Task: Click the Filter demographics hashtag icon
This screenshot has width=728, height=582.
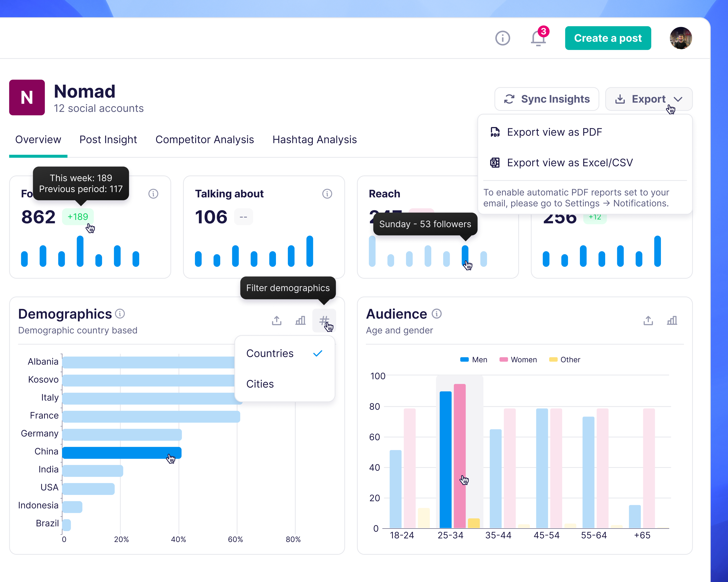Action: coord(324,320)
